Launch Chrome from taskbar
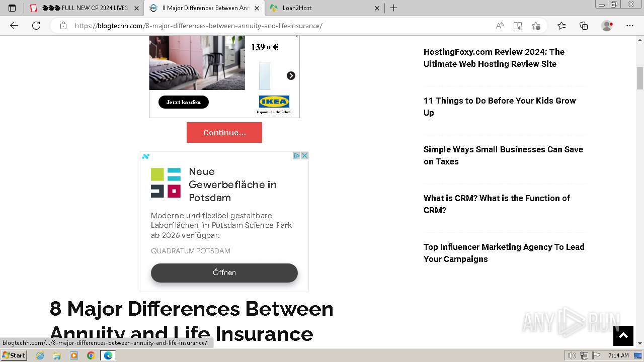Screen dimensions: 644x362 click(91, 355)
